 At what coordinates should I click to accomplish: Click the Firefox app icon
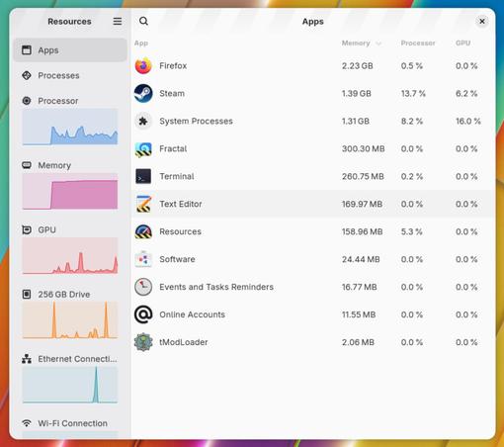click(143, 65)
